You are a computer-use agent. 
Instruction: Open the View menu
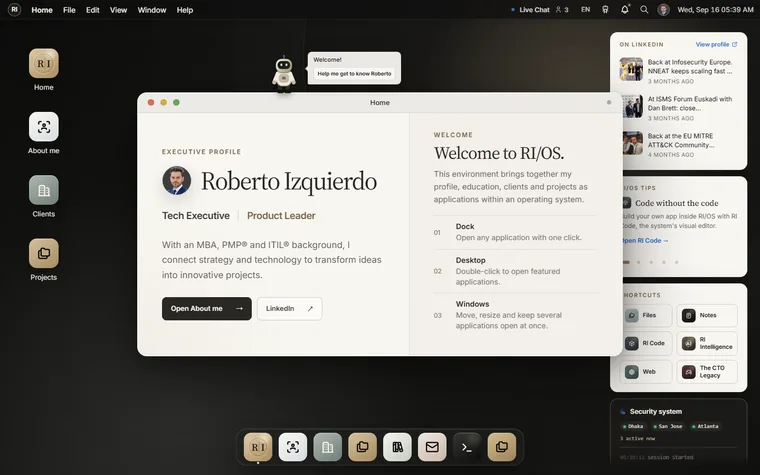click(118, 10)
